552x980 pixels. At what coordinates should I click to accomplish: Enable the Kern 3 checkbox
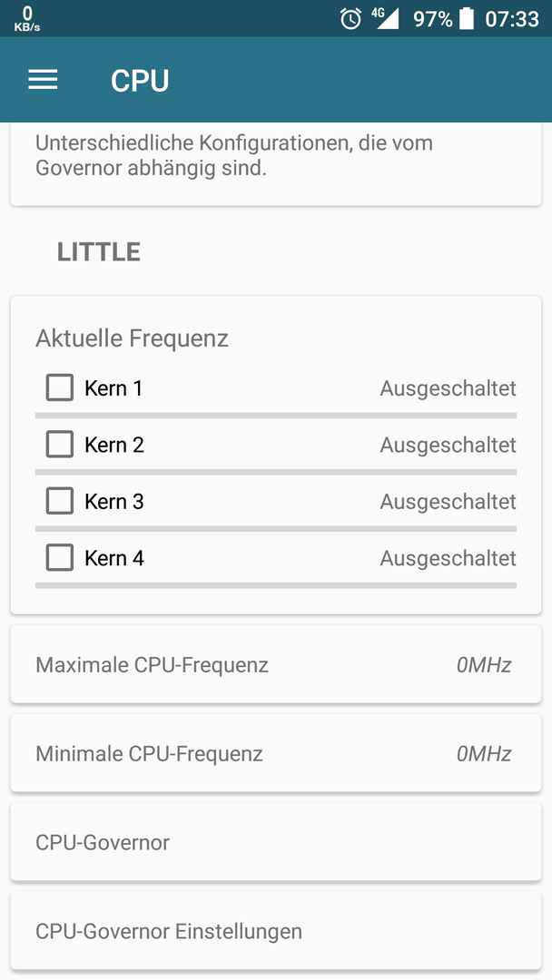click(59, 501)
